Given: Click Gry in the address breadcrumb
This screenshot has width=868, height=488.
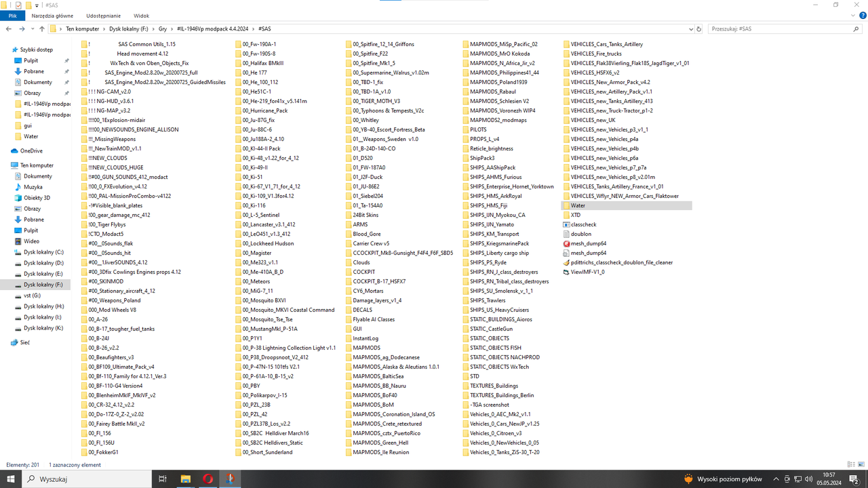Looking at the screenshot, I should [163, 29].
